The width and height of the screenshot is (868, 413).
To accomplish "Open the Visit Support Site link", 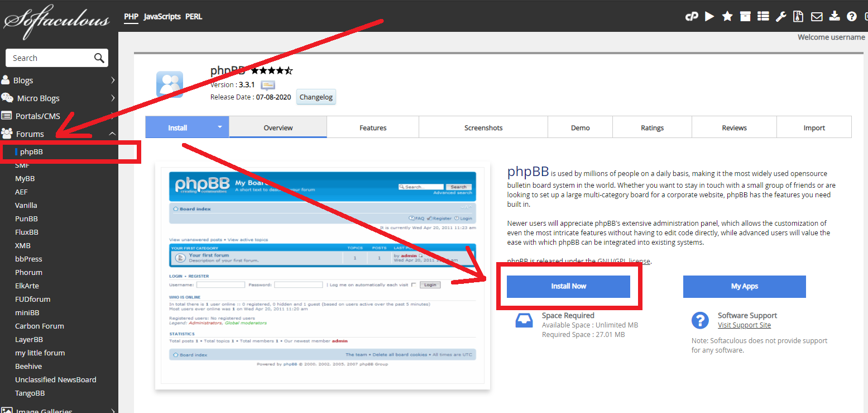I will click(x=744, y=325).
